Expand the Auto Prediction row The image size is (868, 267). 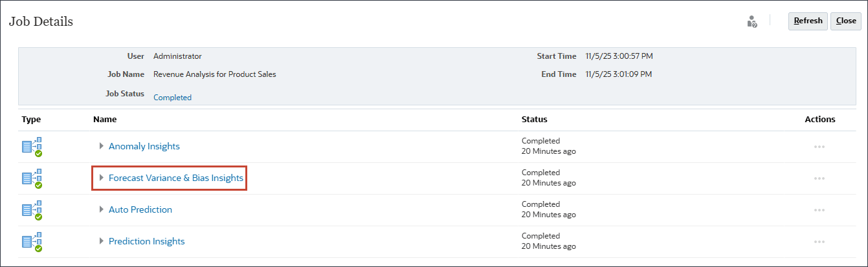102,209
